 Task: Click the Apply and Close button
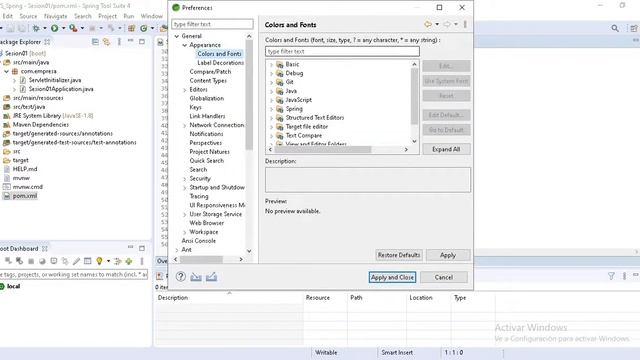tap(392, 277)
